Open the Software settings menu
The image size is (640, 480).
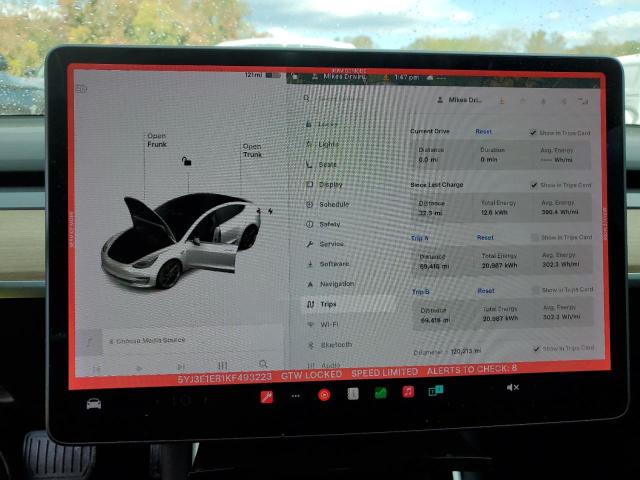[334, 264]
